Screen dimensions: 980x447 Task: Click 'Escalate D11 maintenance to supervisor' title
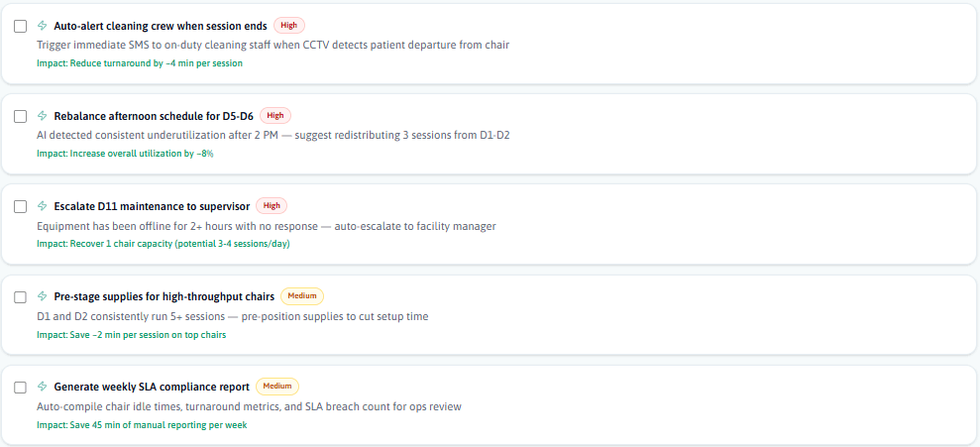tap(151, 206)
